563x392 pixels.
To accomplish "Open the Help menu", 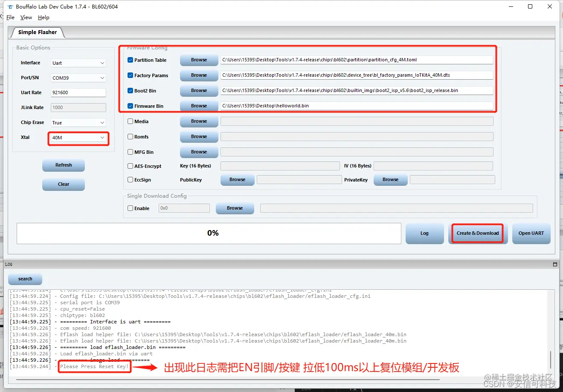I will (44, 17).
